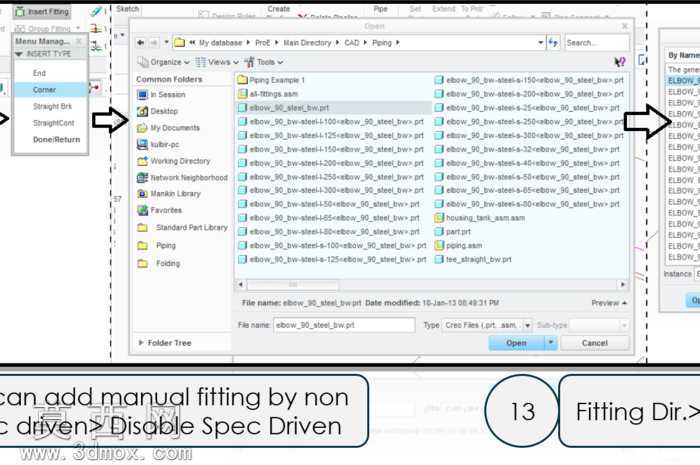Viewport: 700px width, 465px height.
Task: Click the File name input field
Action: [x=344, y=325]
